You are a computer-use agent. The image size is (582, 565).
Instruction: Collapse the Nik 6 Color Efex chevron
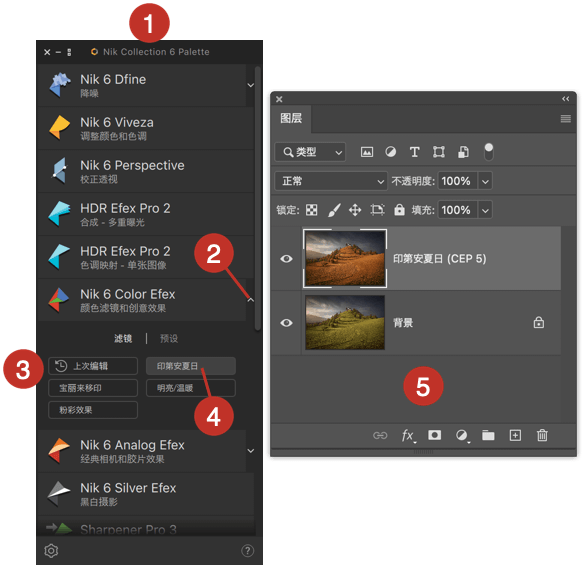(251, 300)
